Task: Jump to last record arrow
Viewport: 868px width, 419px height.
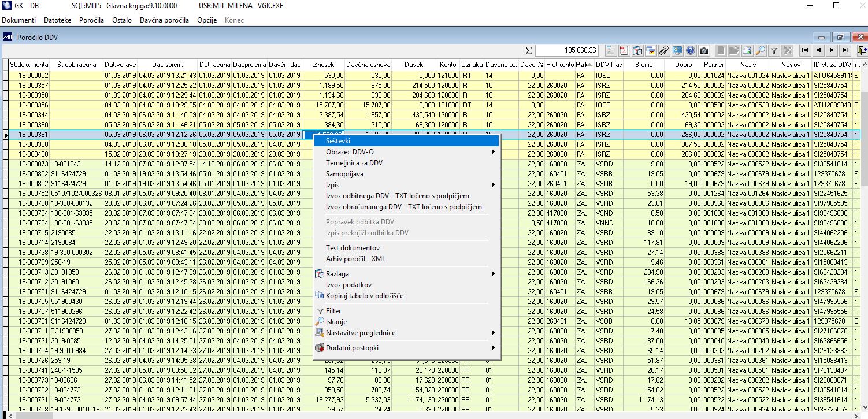Action: click(845, 50)
